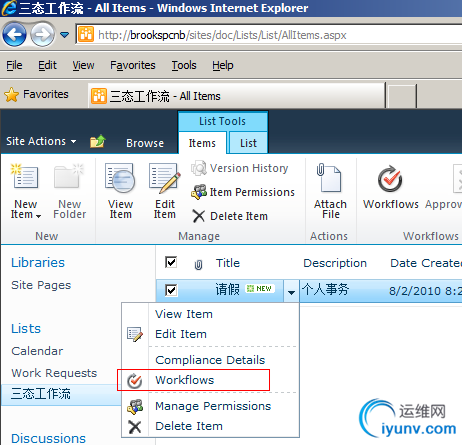
Task: Sort by the Date Created column header
Action: click(426, 263)
